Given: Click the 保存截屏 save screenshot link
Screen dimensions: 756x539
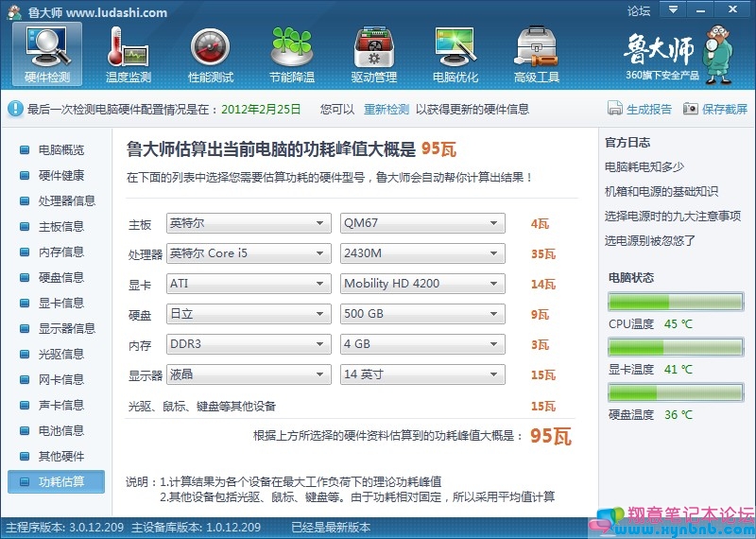Looking at the screenshot, I should tap(725, 109).
